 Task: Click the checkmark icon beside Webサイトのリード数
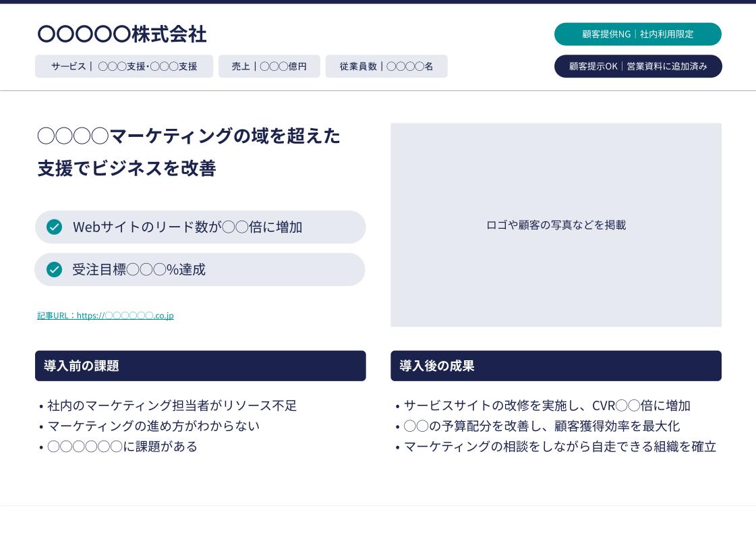[55, 227]
